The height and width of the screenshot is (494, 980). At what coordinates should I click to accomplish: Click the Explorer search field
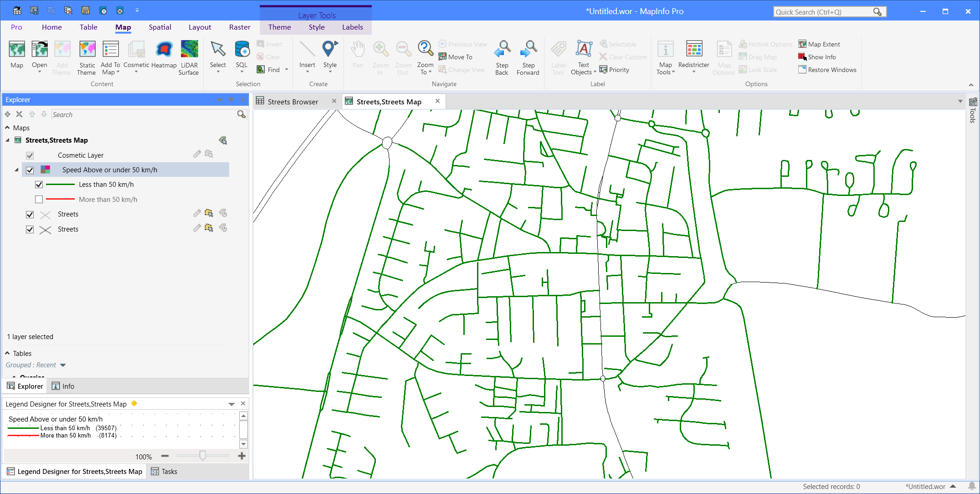(144, 115)
